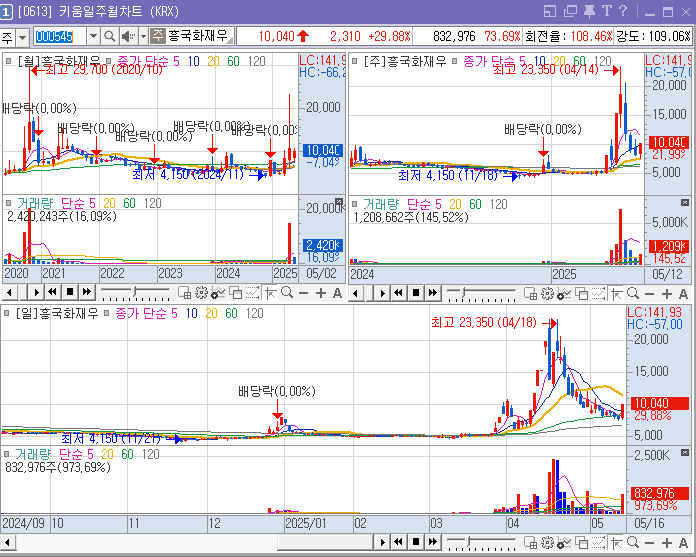This screenshot has width=696, height=557.
Task: Click the speaker sound icon
Action: [128, 36]
